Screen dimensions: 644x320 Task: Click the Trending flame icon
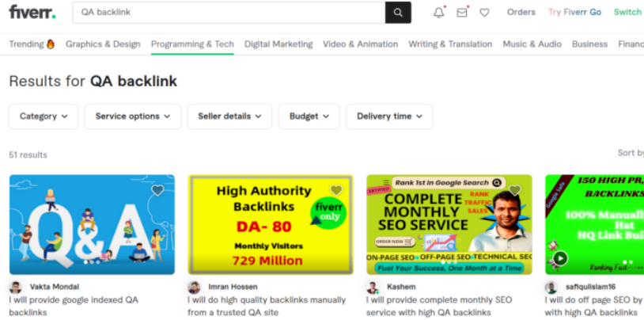[x=51, y=44]
